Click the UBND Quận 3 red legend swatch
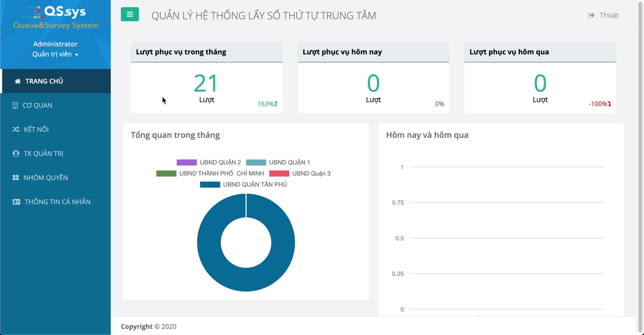644x335 pixels. tap(279, 174)
